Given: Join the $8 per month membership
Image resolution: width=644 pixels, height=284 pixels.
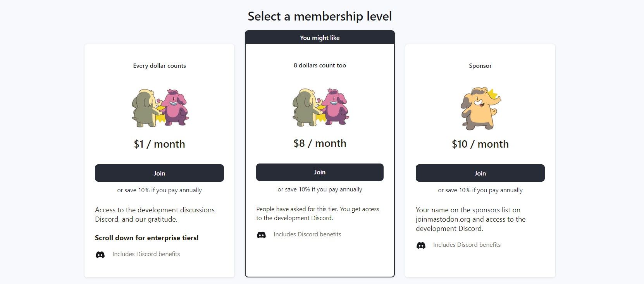Looking at the screenshot, I should 320,172.
